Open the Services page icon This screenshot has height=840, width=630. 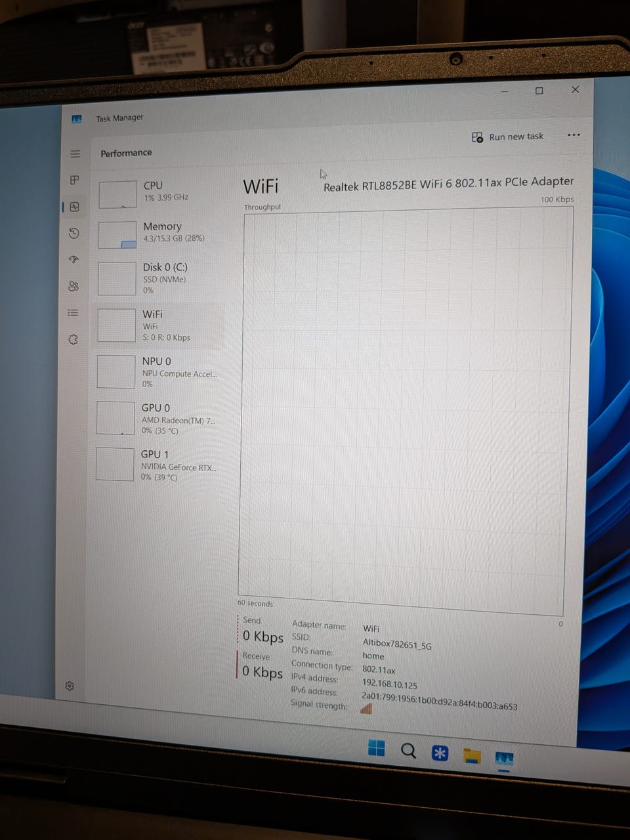(x=73, y=339)
